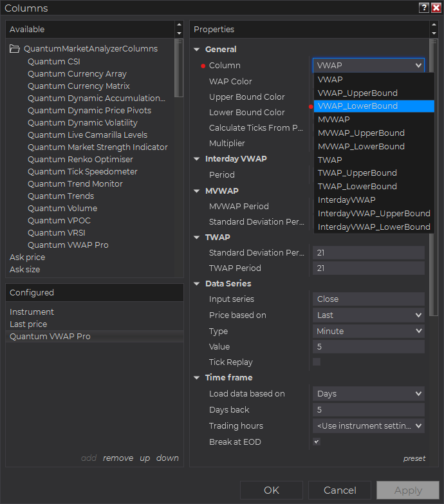This screenshot has height=504, width=444.
Task: Select TWAP_LowerBound option
Action: point(374,187)
